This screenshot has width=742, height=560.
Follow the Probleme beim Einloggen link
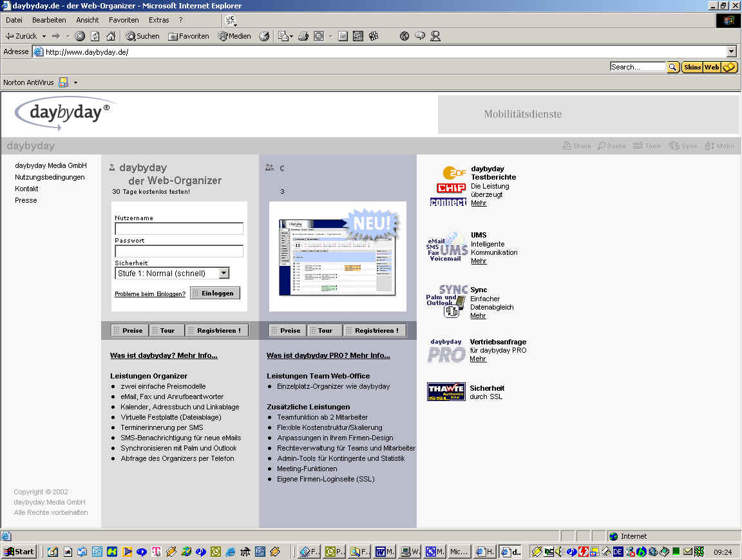(x=149, y=294)
